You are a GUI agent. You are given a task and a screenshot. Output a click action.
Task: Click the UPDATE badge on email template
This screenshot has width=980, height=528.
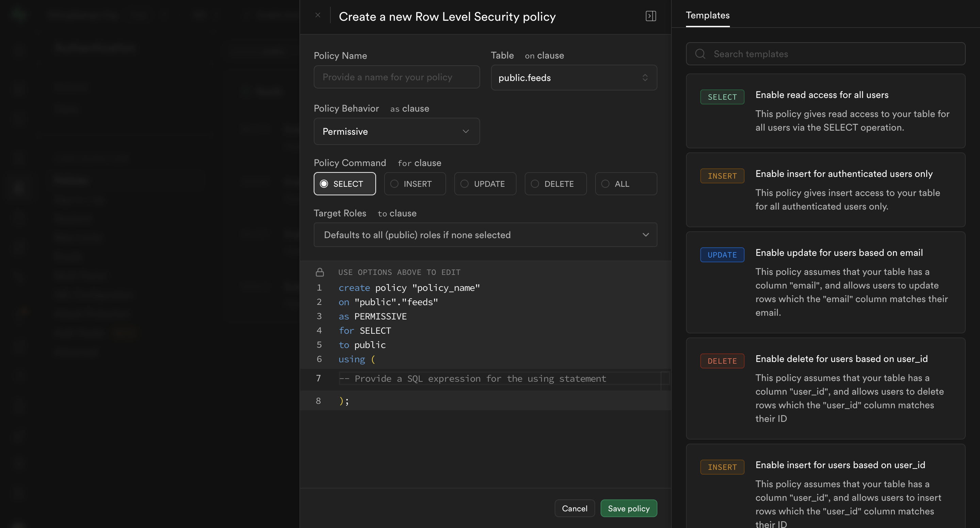[722, 255]
